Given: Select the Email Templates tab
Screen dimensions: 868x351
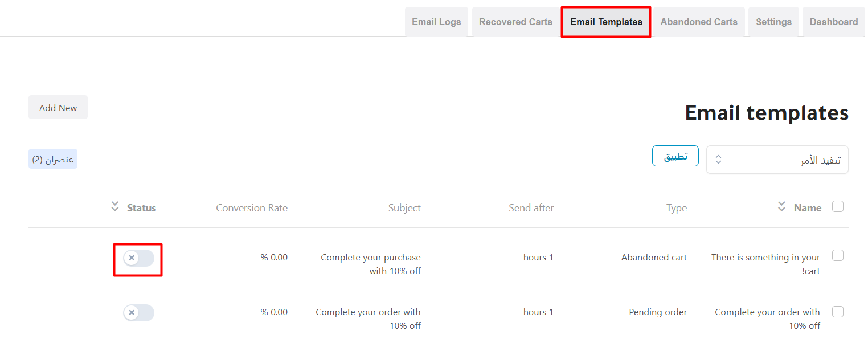Looking at the screenshot, I should (x=606, y=22).
